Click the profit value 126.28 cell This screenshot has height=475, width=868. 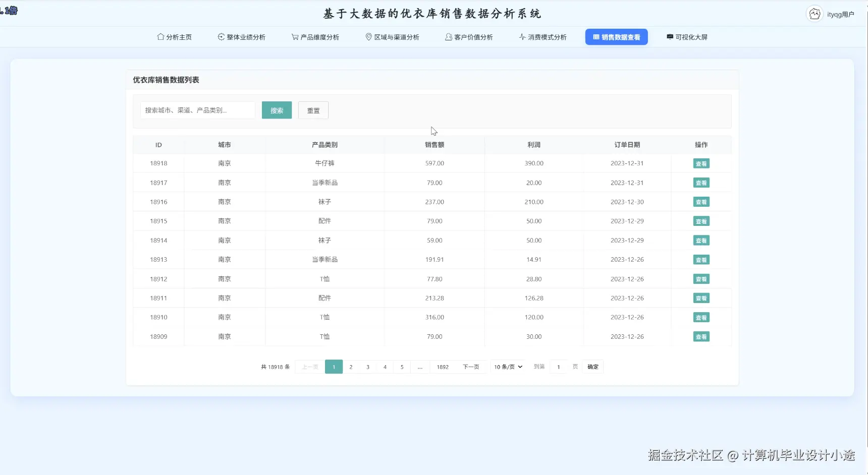tap(534, 298)
